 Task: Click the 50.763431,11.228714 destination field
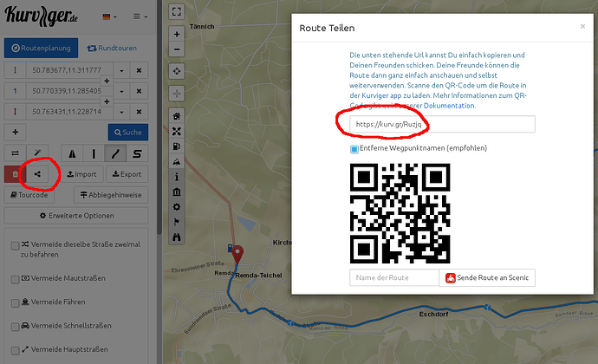[x=69, y=112]
